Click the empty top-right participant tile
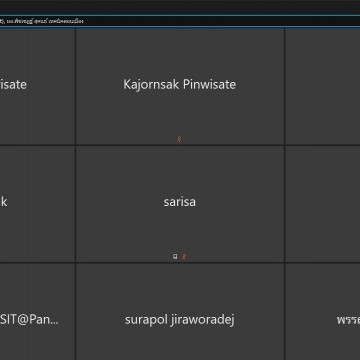This screenshot has width=360, height=360. coord(323,86)
